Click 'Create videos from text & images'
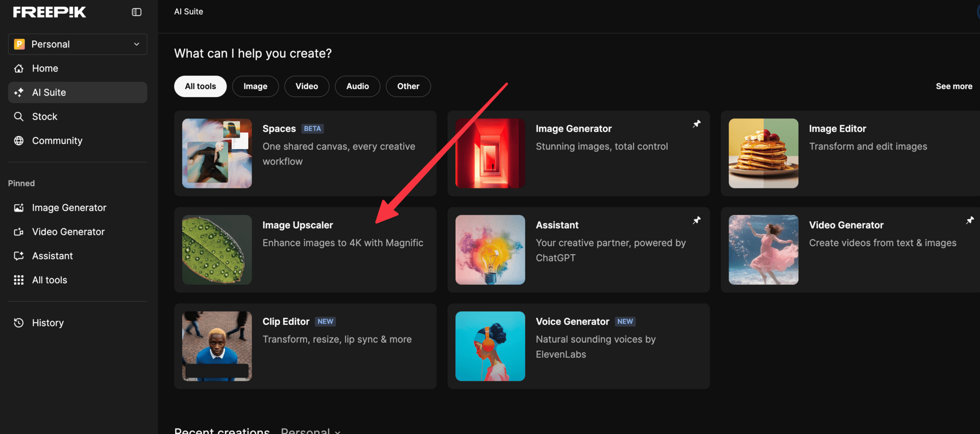This screenshot has height=434, width=980. pyautogui.click(x=883, y=243)
